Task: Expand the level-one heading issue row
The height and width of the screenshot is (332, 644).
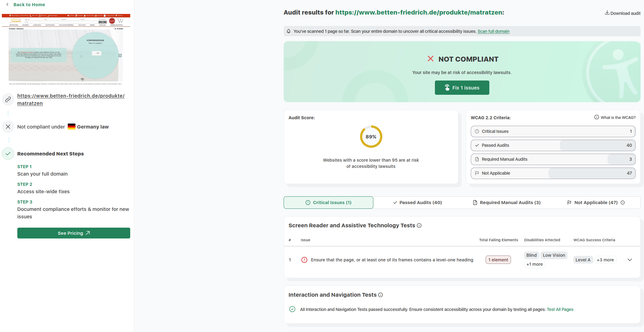Action: (x=629, y=260)
